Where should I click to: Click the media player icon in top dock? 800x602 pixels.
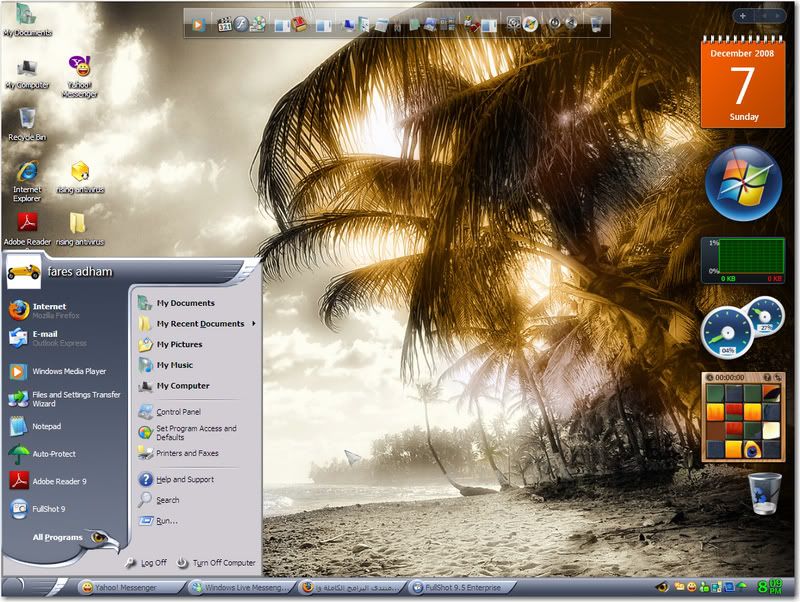pyautogui.click(x=199, y=23)
